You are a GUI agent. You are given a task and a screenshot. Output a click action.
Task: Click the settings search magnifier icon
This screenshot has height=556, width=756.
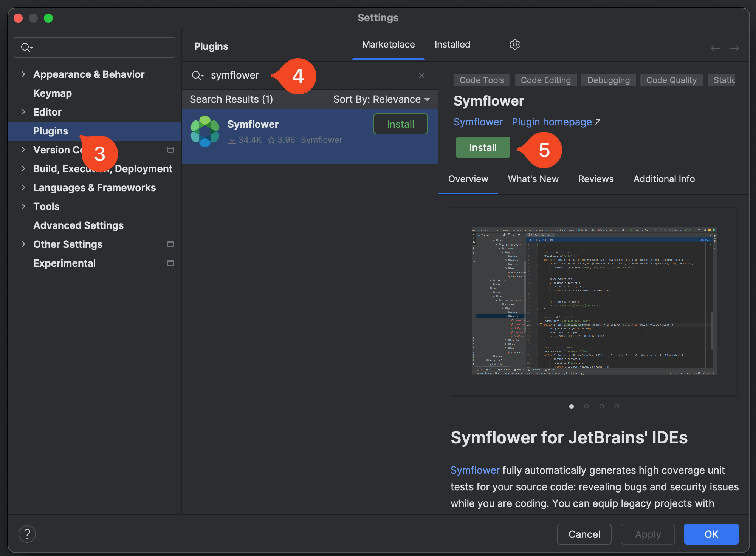pos(27,48)
